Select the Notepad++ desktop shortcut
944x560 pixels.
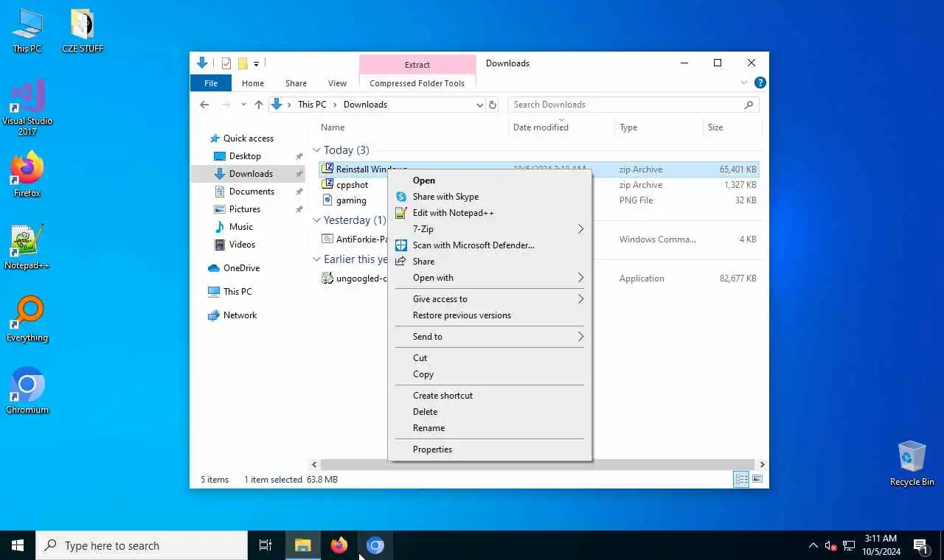(27, 247)
